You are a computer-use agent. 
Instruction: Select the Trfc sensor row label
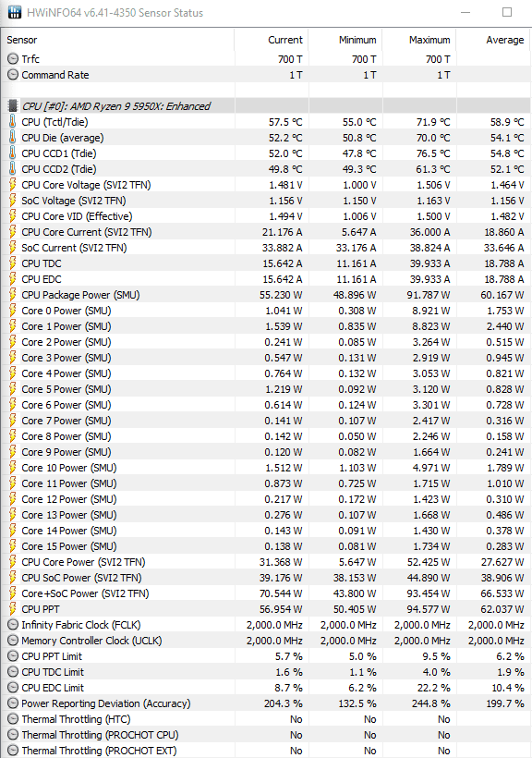30,59
